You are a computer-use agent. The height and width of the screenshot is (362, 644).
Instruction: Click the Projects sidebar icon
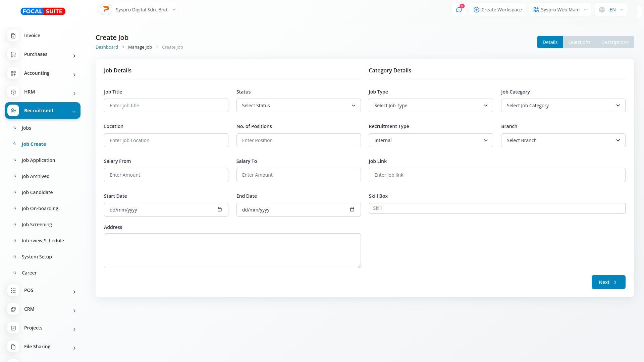pos(13,328)
